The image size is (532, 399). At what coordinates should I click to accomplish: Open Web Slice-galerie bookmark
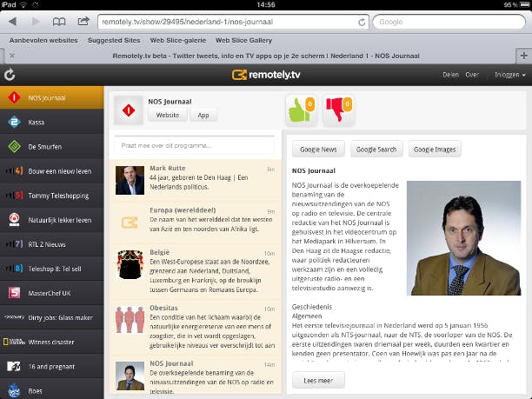[178, 40]
